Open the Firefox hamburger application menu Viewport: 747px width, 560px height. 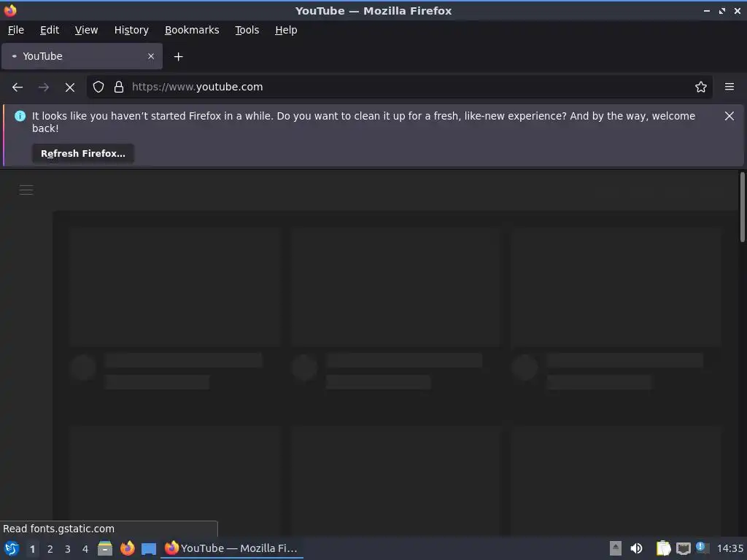tap(729, 87)
